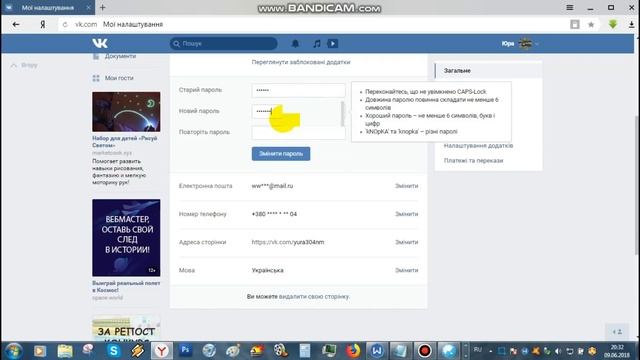Click Переглянути заблоковані додатки link

pos(301,62)
